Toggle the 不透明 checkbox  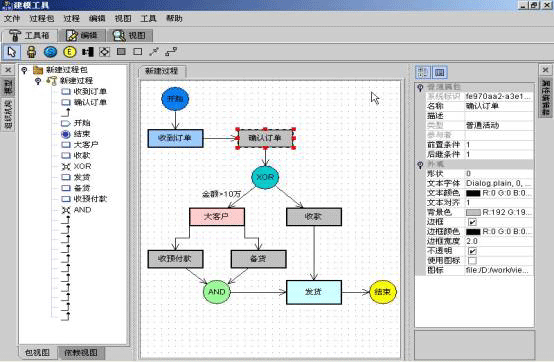tap(472, 251)
